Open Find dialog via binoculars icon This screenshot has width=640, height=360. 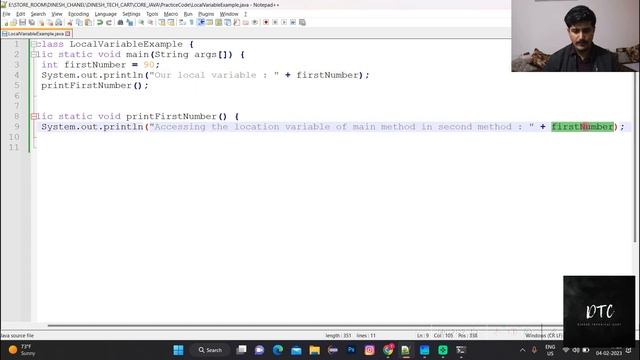point(120,22)
